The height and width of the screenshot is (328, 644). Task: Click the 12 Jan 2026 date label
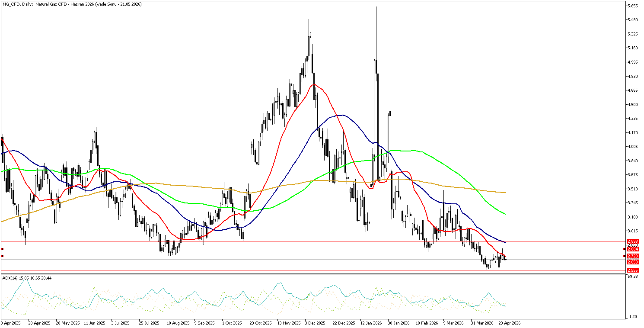pos(372,323)
